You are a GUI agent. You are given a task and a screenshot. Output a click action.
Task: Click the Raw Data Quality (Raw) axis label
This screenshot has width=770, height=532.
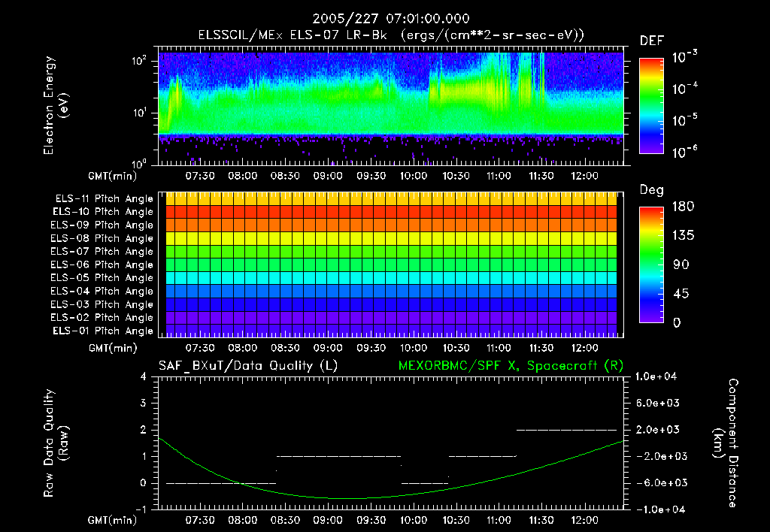click(56, 443)
